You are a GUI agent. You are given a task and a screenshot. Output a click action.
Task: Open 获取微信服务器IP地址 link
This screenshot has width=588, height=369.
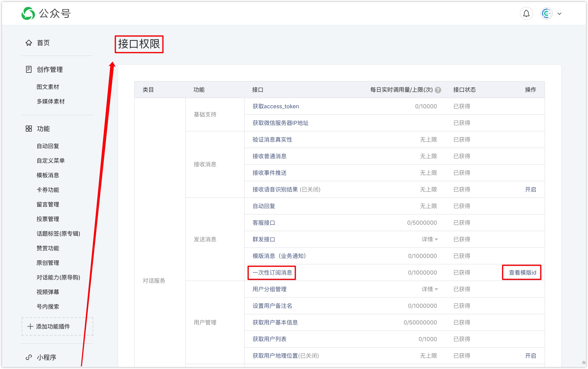[280, 123]
